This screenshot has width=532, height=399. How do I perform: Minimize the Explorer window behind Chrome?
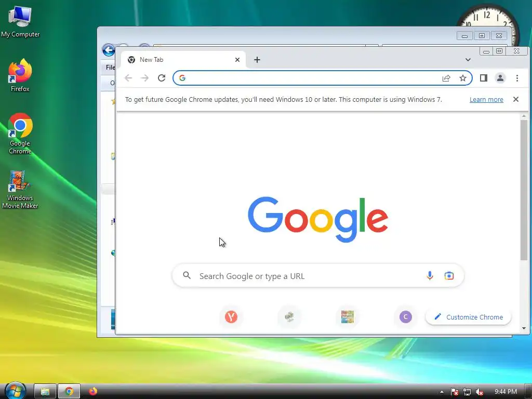(464, 36)
